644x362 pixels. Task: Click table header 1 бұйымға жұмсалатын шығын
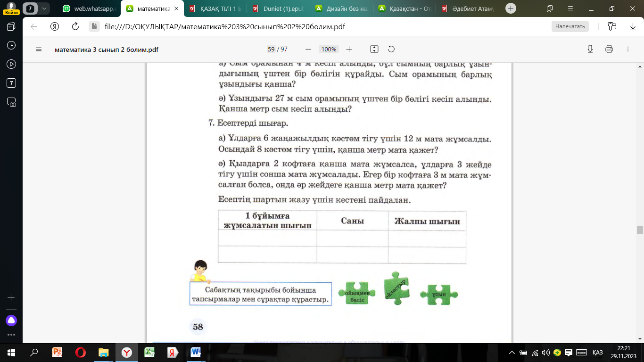point(267,221)
